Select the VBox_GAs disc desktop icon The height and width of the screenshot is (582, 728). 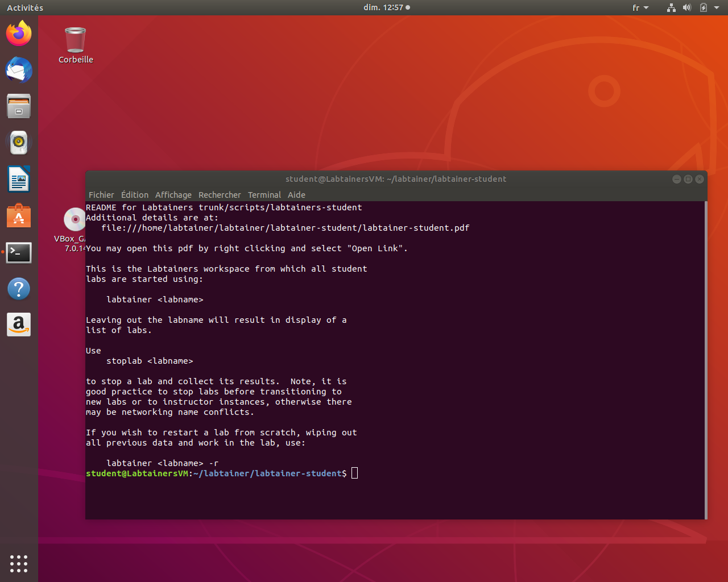[74, 220]
